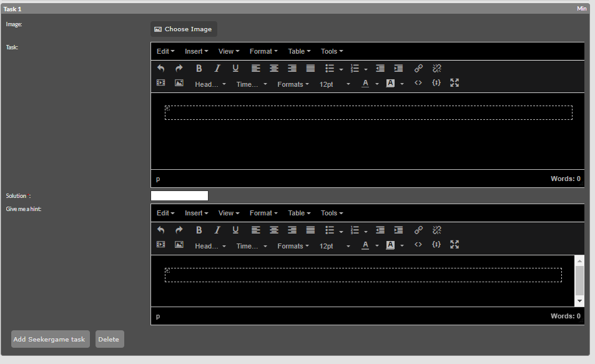Open the Insert menu in the Task editor
The image size is (595, 364).
coord(197,51)
